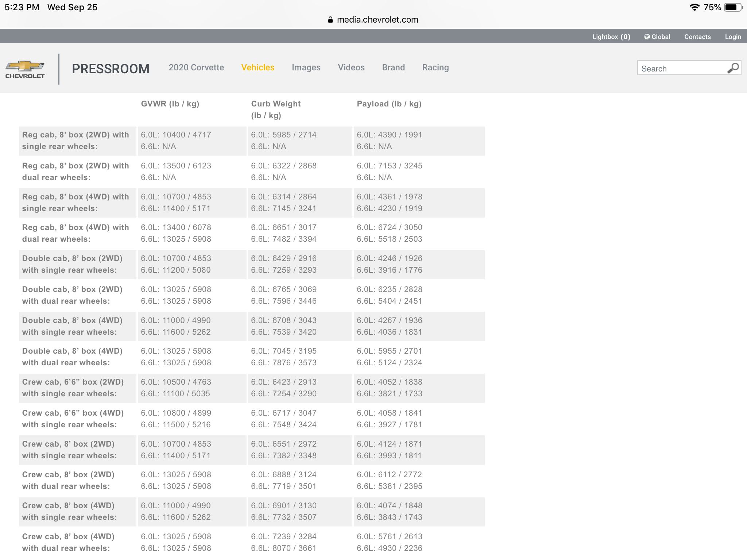Go to the Images section
This screenshot has width=747, height=560.
click(x=306, y=67)
